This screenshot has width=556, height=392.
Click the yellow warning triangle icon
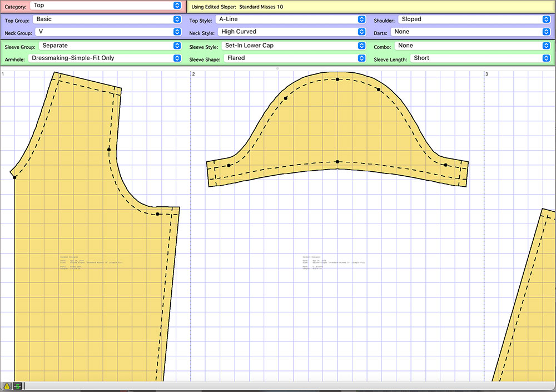pos(7,386)
